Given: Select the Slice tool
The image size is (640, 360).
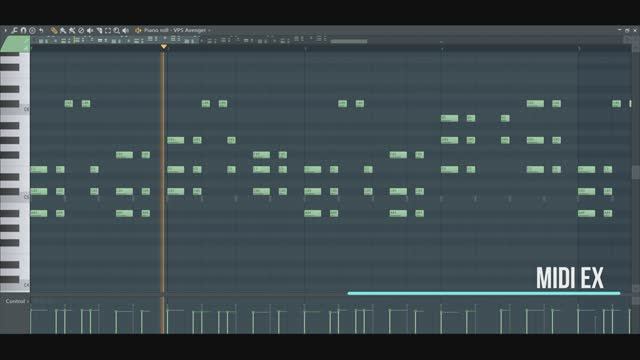Looking at the screenshot, I should click(x=99, y=30).
